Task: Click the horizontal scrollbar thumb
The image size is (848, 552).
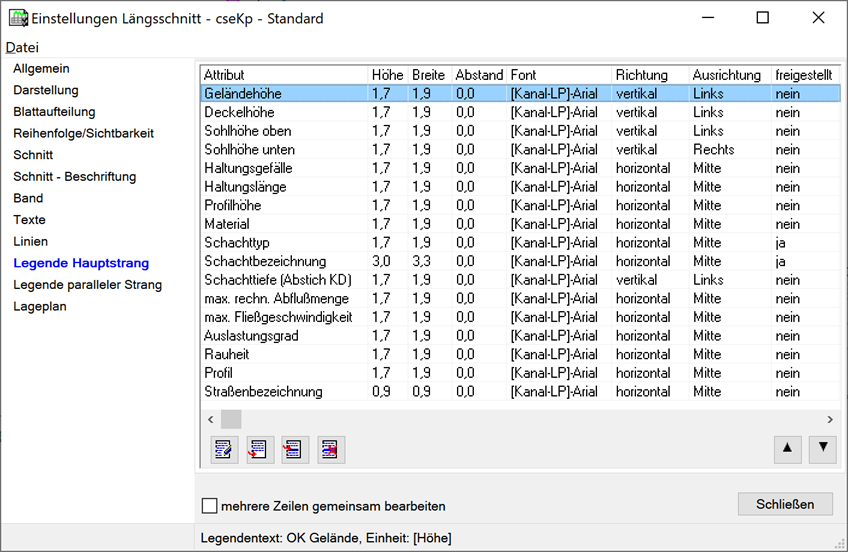Action: (231, 419)
